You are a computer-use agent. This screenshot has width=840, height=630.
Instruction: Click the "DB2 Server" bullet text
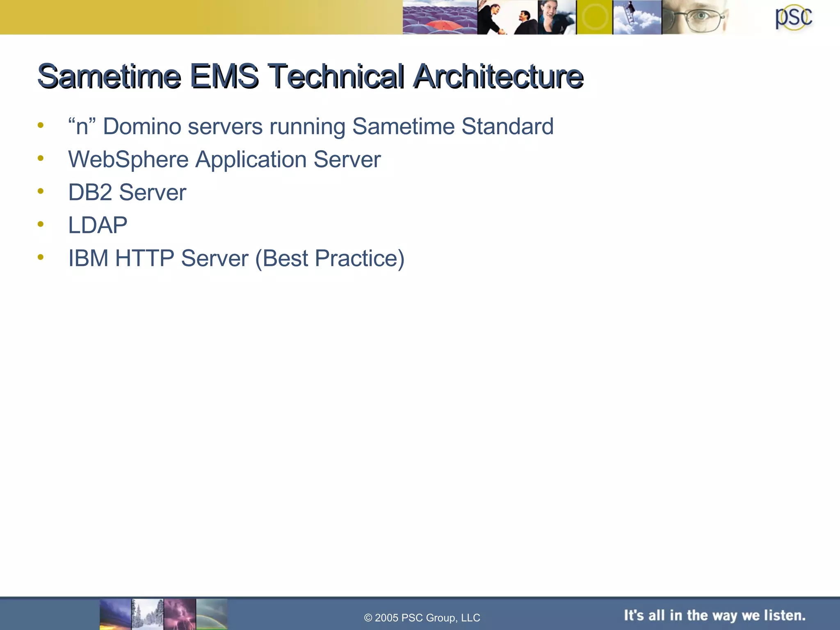[127, 192]
